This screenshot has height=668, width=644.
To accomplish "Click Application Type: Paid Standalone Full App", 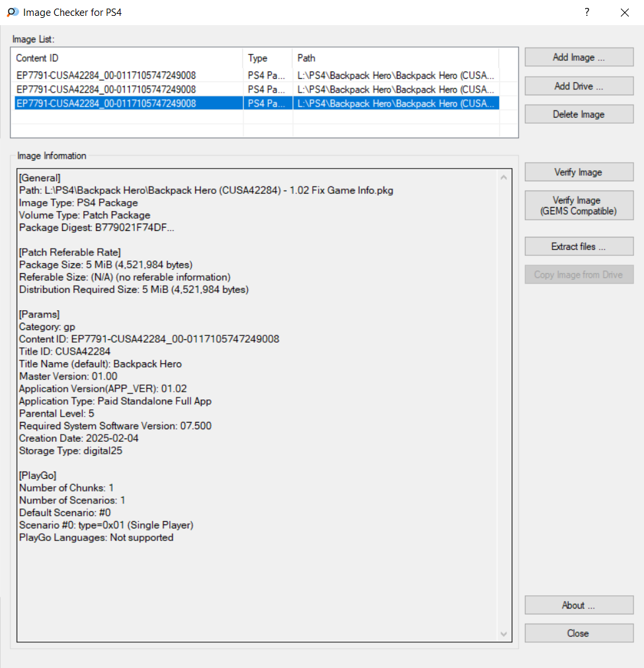I will tap(116, 401).
